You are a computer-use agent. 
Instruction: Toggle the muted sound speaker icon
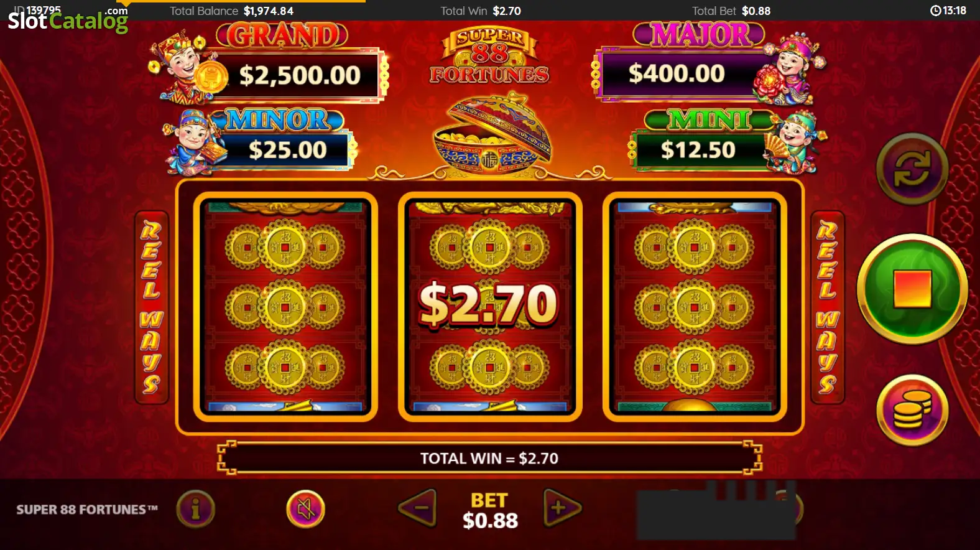pos(305,510)
